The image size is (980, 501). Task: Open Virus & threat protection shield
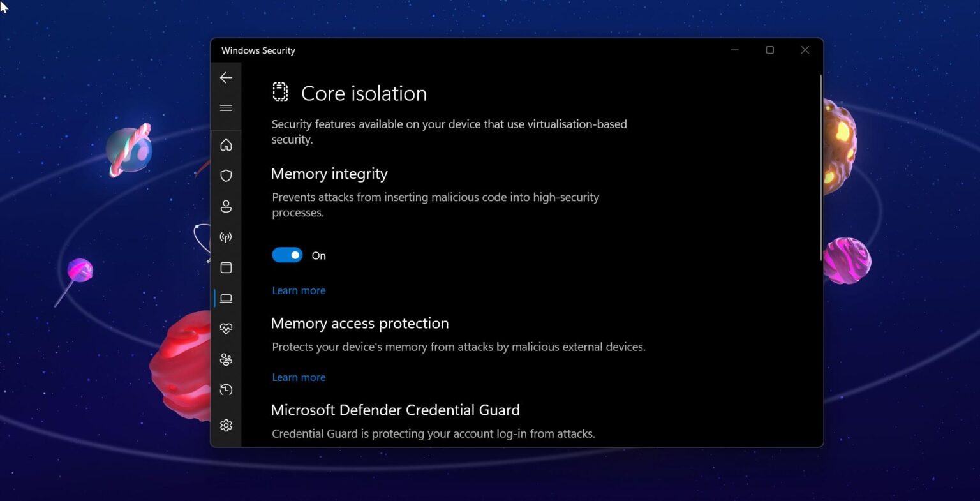tap(226, 176)
